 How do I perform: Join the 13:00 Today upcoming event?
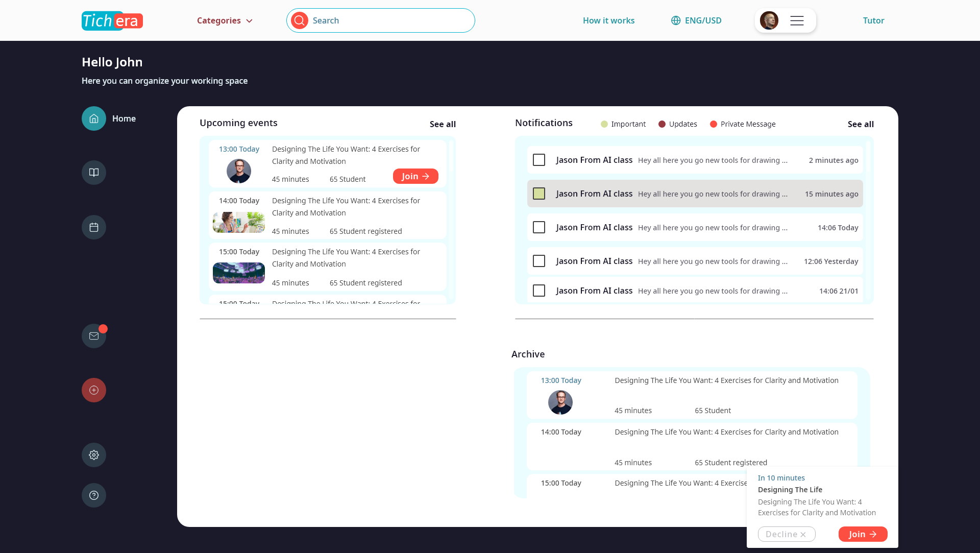(x=415, y=176)
